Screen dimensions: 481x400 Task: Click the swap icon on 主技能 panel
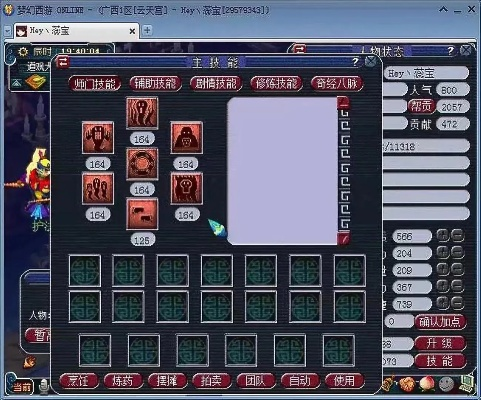(63, 62)
